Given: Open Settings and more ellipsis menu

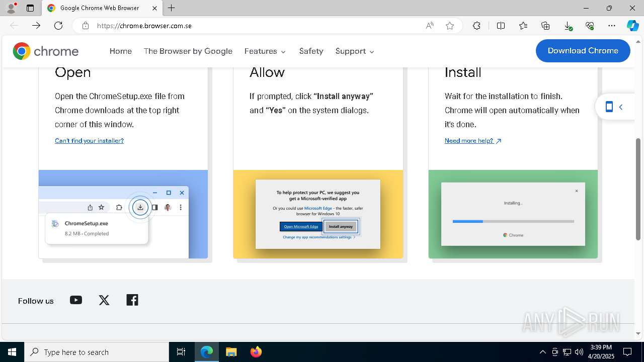Looking at the screenshot, I should click(x=612, y=26).
